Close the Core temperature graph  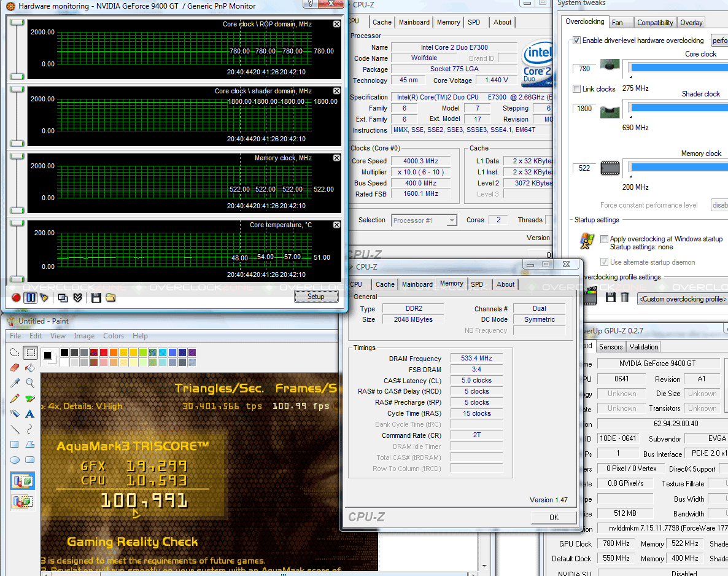click(336, 225)
